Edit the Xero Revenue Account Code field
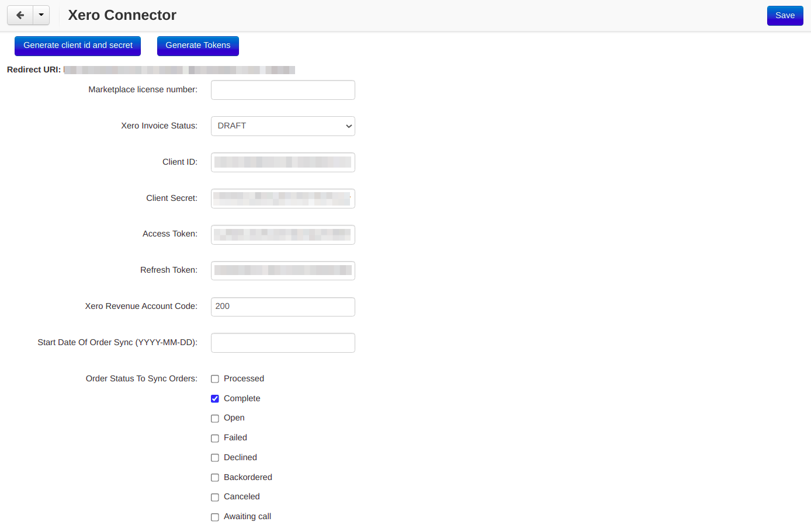Viewport: 811px width, 532px height. pos(283,307)
